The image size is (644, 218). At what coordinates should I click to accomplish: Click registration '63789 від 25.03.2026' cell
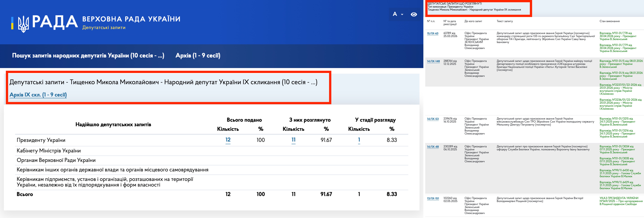450,35
